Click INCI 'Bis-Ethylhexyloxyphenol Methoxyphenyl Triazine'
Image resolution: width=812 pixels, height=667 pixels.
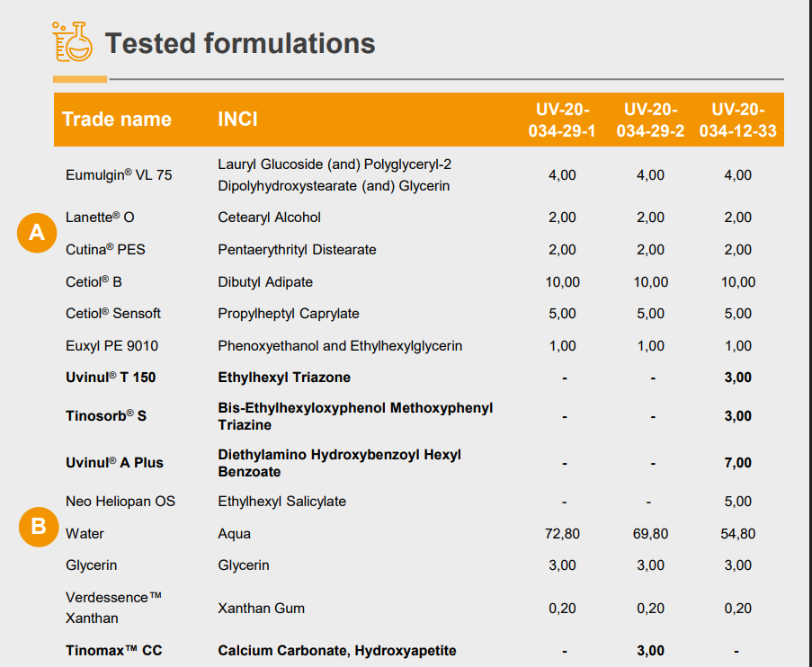click(x=355, y=416)
